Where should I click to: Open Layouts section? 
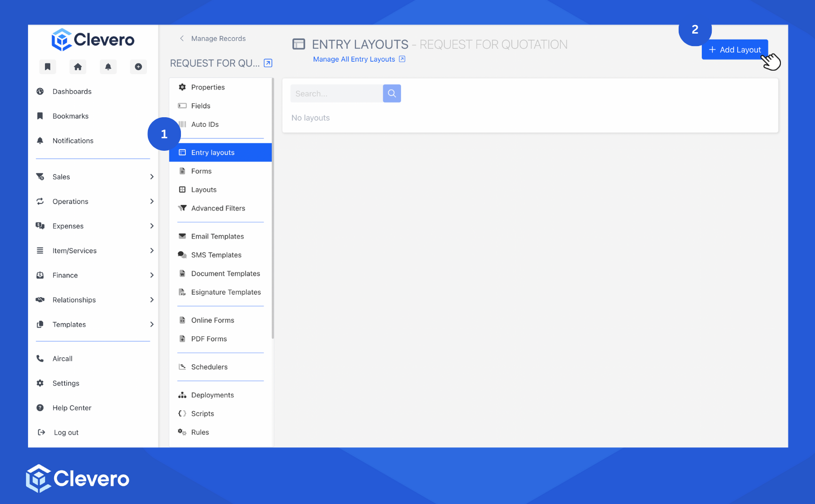(221, 189)
